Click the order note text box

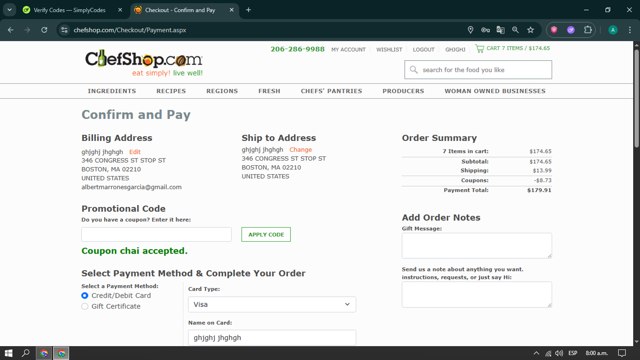pyautogui.click(x=477, y=294)
